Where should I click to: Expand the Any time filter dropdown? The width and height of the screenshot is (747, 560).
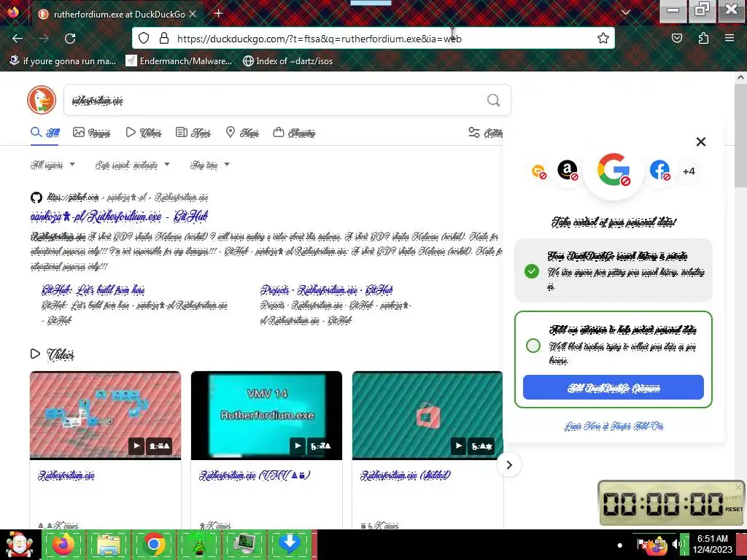(209, 165)
